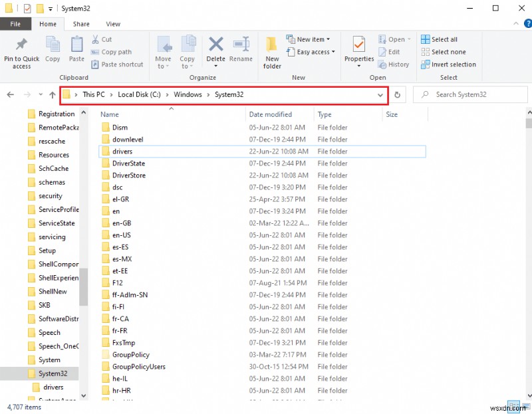Select the drivers folder row
The width and height of the screenshot is (532, 414).
(x=262, y=152)
